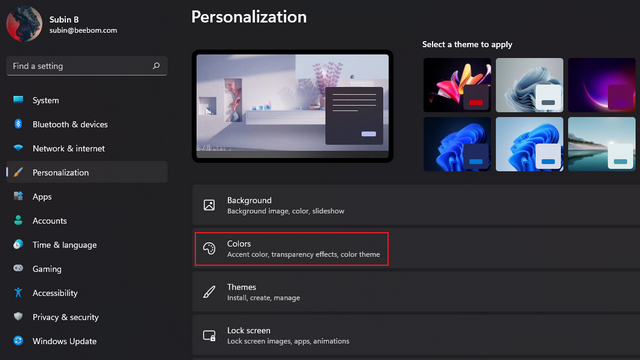Open Time & language label
Screen dimensions: 640x360
pos(64,244)
